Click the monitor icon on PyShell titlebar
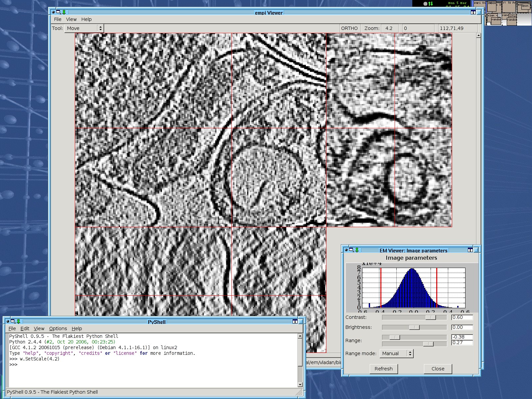The height and width of the screenshot is (399, 532). [13, 321]
